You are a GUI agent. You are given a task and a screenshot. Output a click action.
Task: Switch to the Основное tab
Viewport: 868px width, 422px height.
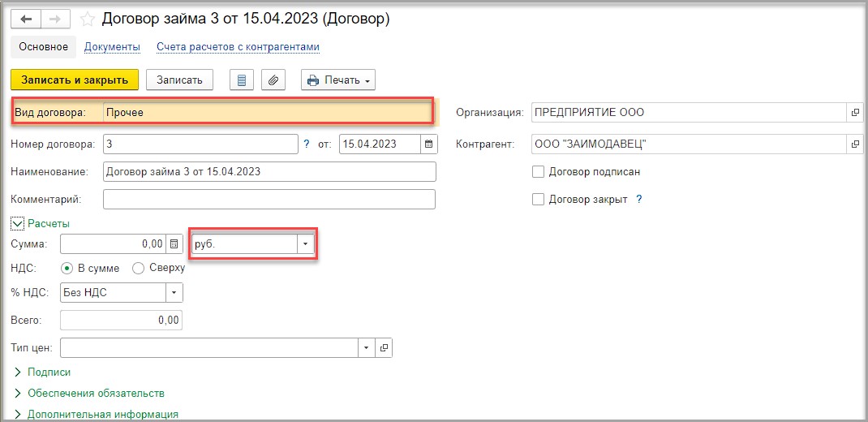pos(43,47)
